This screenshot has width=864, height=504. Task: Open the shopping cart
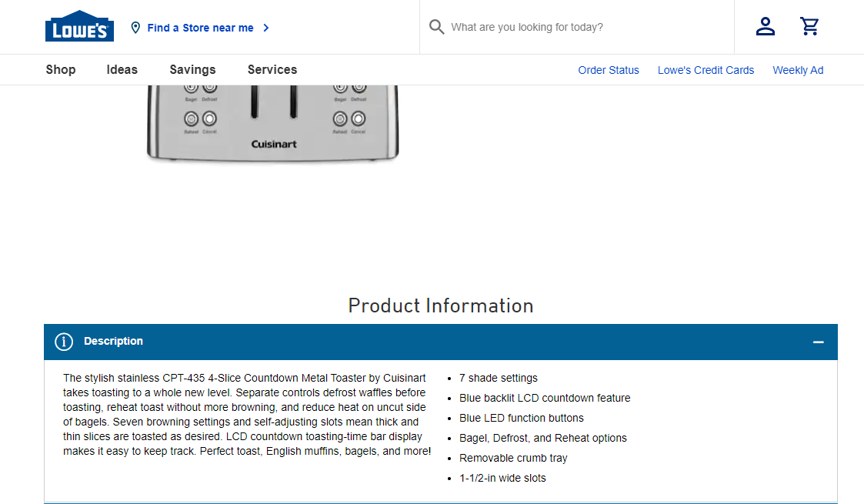tap(809, 26)
